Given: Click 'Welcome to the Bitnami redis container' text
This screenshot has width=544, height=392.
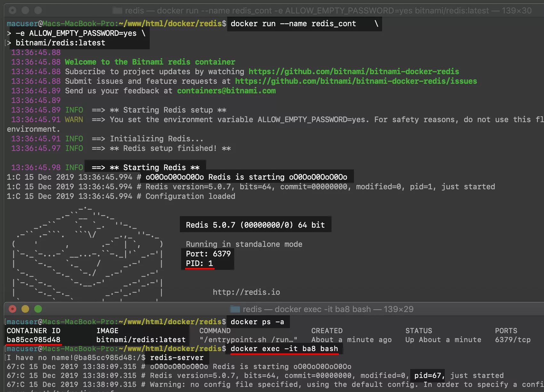Looking at the screenshot, I should click(x=150, y=62).
